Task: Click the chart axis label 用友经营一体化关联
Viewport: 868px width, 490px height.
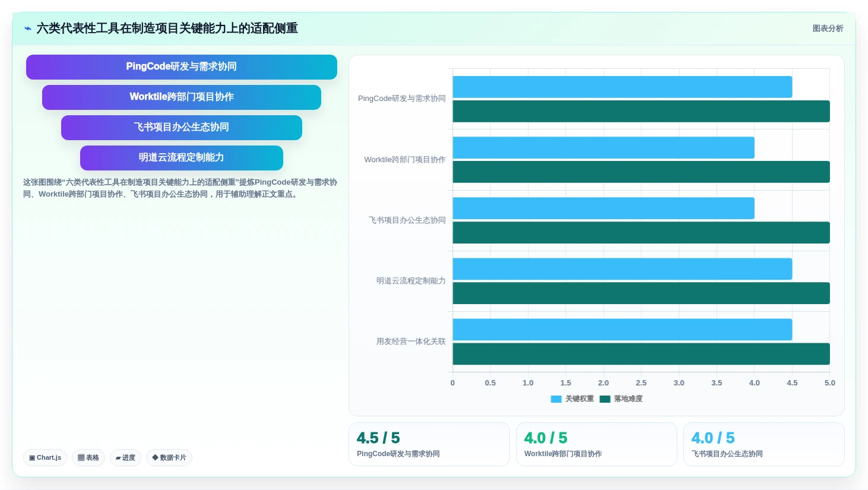Action: click(411, 342)
